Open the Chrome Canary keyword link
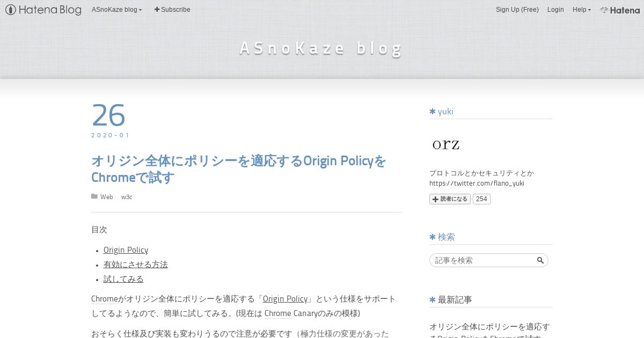The height and width of the screenshot is (338, 644). [x=278, y=313]
